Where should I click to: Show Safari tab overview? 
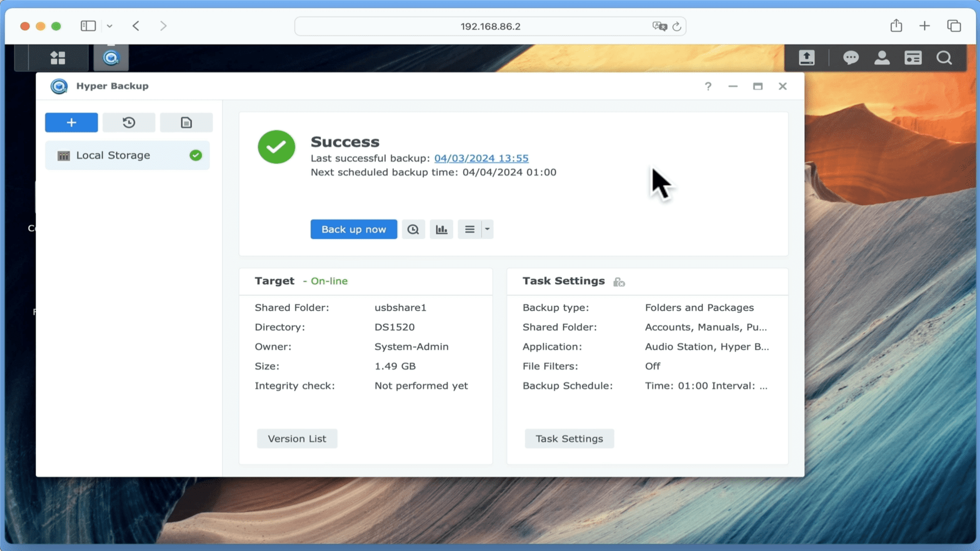(x=954, y=26)
